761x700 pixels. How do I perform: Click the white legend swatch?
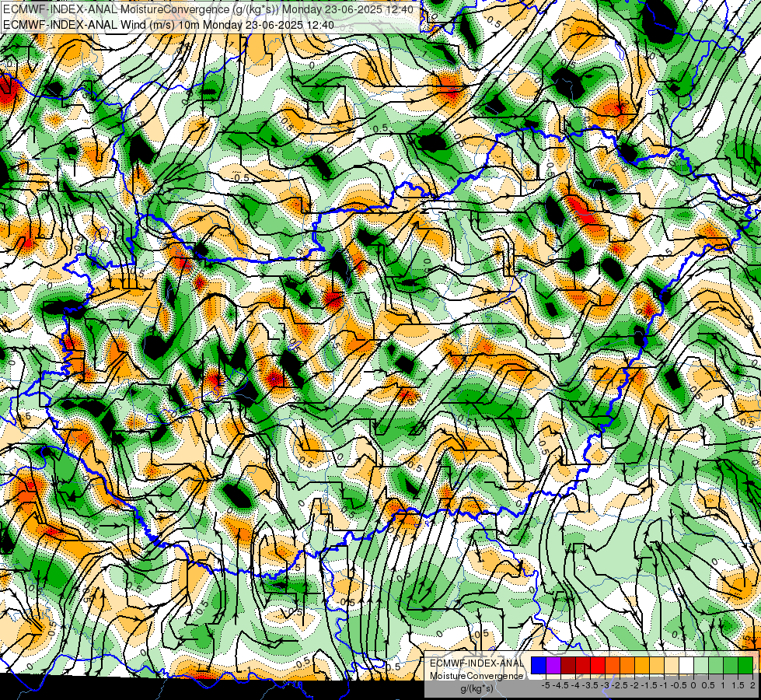pos(686,666)
